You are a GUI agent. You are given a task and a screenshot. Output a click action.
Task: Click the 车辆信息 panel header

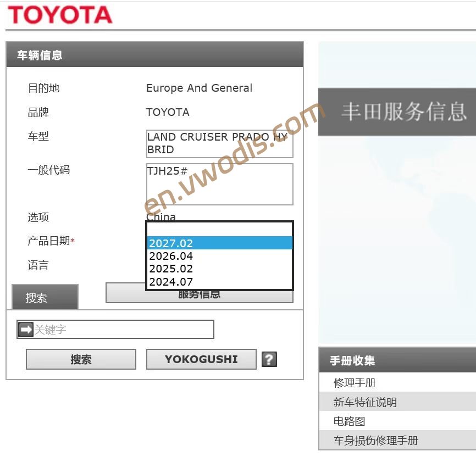tap(154, 54)
